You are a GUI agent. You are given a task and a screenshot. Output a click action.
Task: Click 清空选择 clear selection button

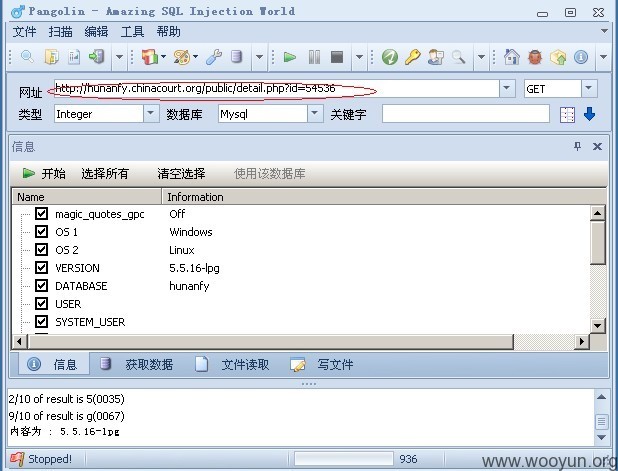pyautogui.click(x=181, y=173)
